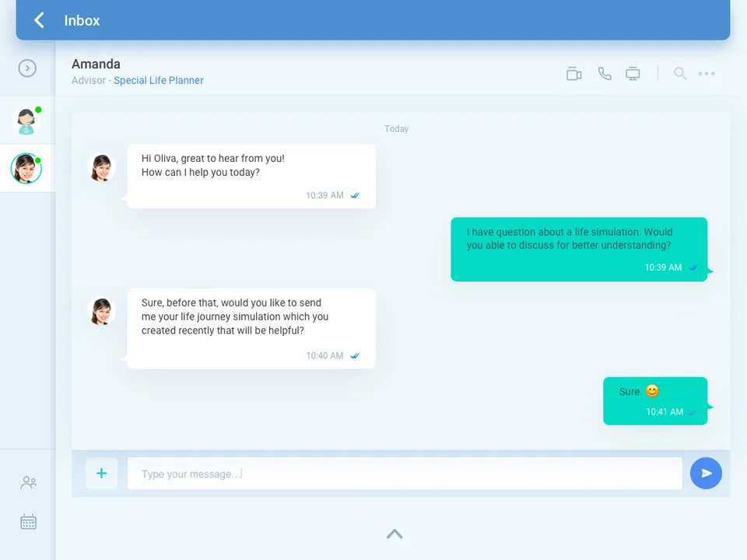Click the smiley emoji in Sure message
The image size is (747, 560).
click(x=652, y=391)
